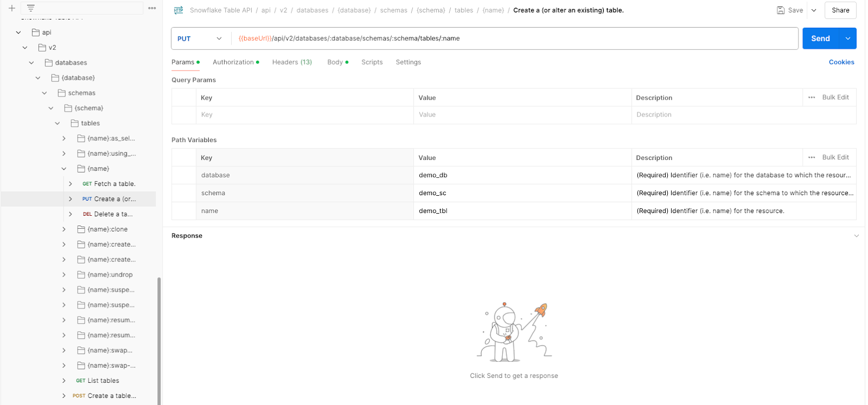868x405 pixels.
Task: Open sidebar three-dot options menu
Action: pyautogui.click(x=152, y=8)
